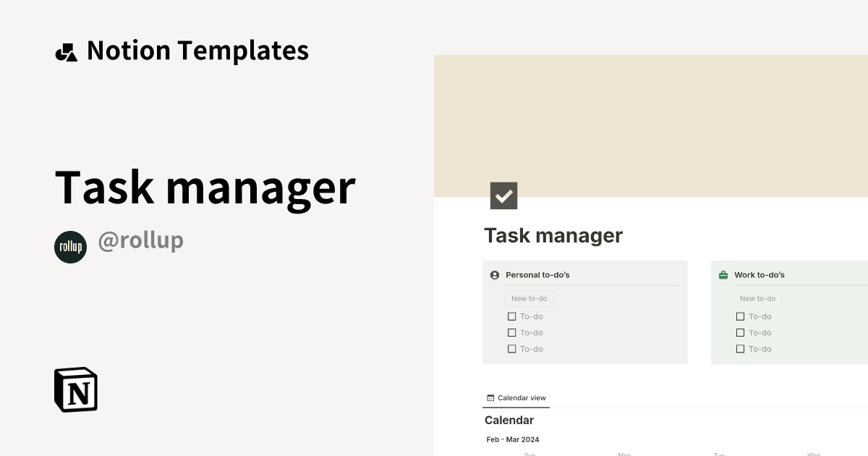868x456 pixels.
Task: Click the person icon on Personal to-do's
Action: point(494,275)
